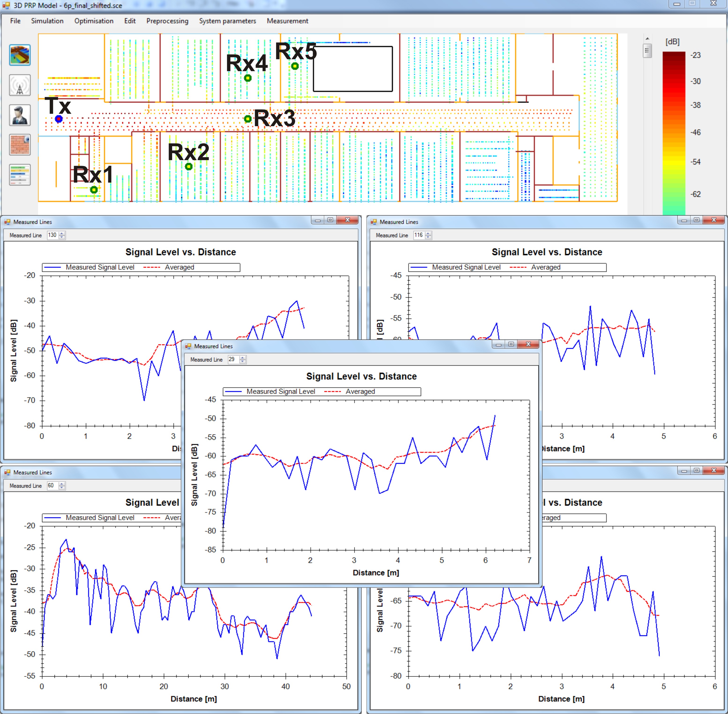This screenshot has width=728, height=714.
Task: Increase Measured Line value 130 with stepper
Action: (62, 233)
